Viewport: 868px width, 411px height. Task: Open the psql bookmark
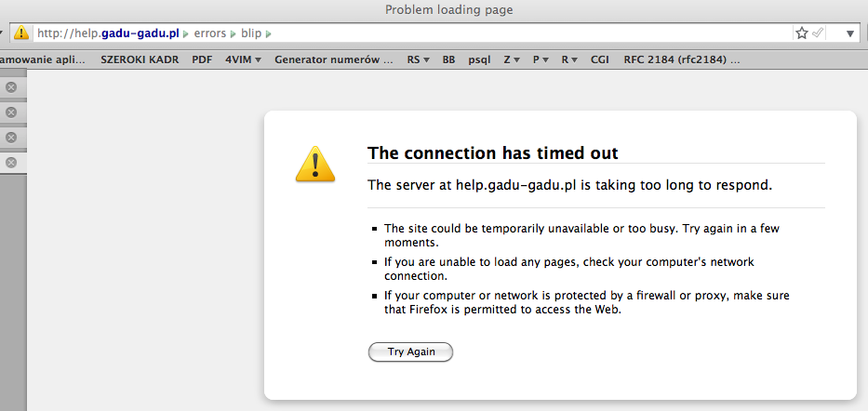[479, 60]
